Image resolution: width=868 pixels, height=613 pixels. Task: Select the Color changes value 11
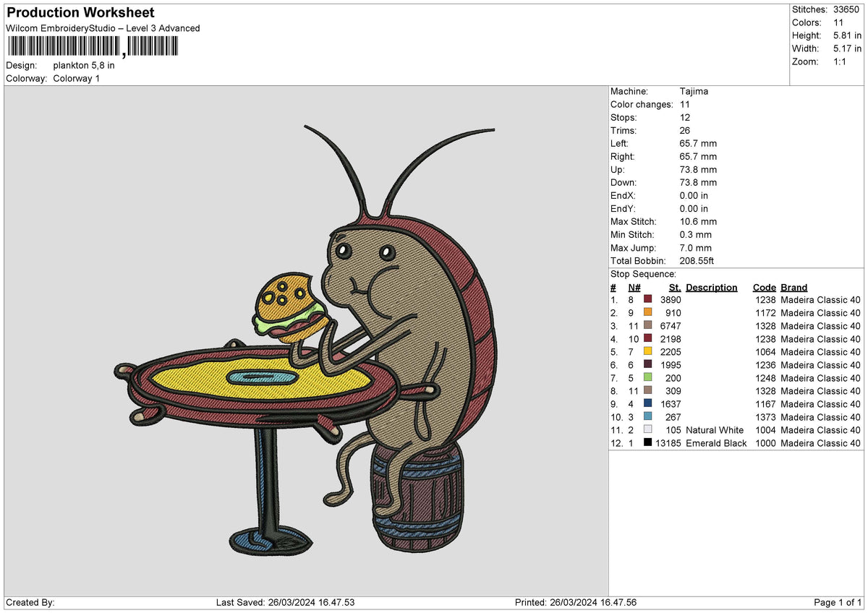[x=685, y=104]
